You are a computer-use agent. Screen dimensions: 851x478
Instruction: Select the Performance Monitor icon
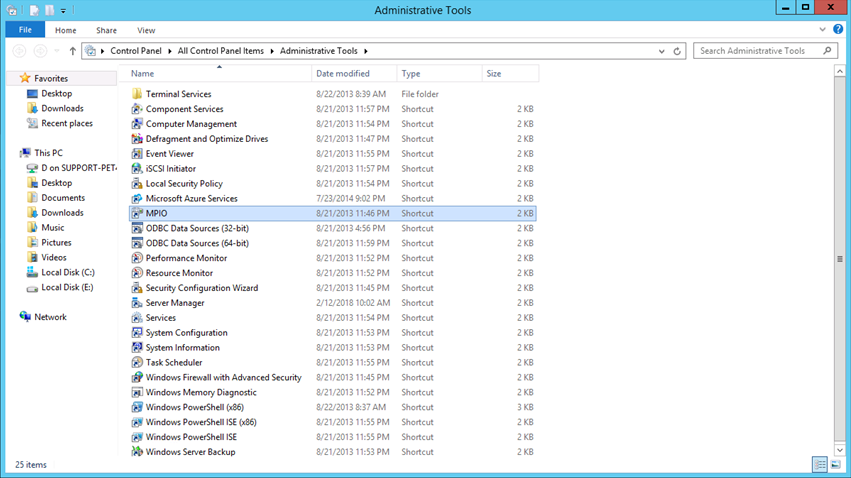click(137, 258)
